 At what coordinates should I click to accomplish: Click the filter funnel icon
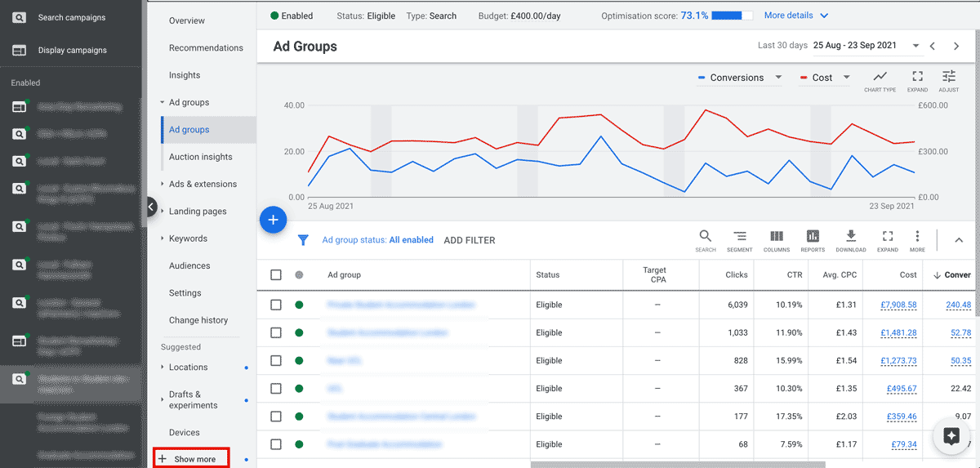(x=303, y=240)
